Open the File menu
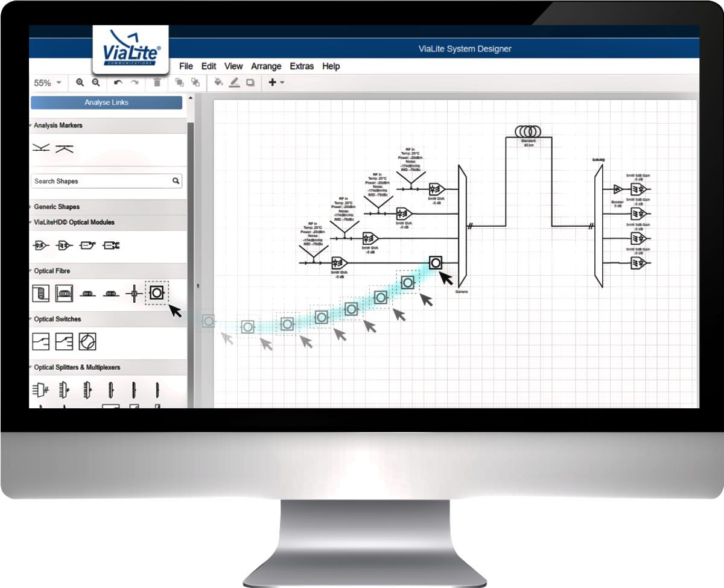724x588 pixels. [x=186, y=66]
